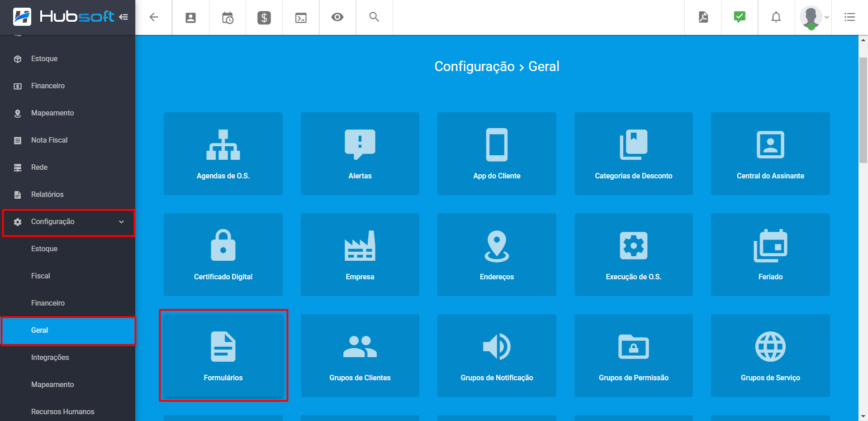The image size is (868, 421).
Task: Click the Hubsoft logo
Action: tap(63, 17)
